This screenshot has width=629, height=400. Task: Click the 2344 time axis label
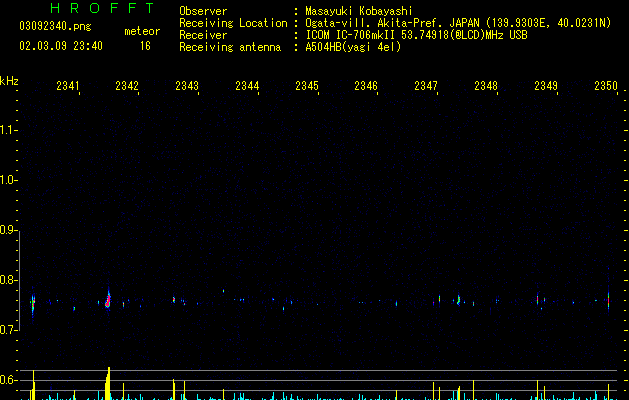click(247, 86)
